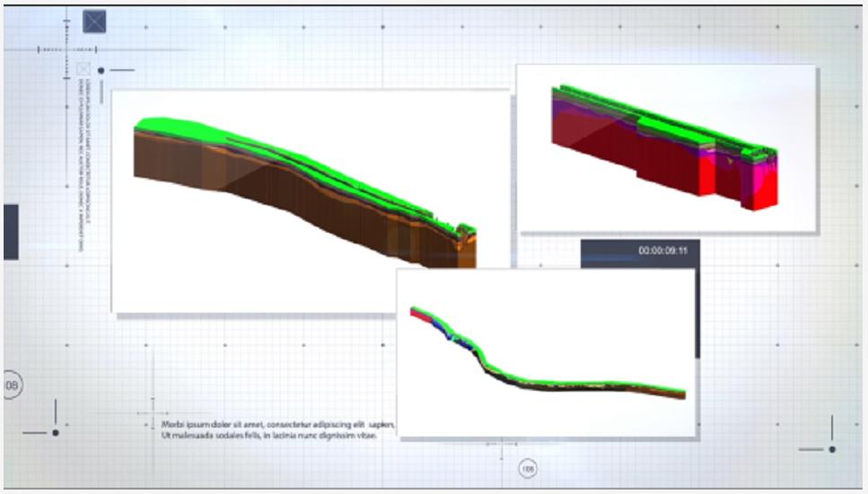The width and height of the screenshot is (868, 494).
Task: Click the bottom-left crosshair corner marker
Action: (55, 432)
